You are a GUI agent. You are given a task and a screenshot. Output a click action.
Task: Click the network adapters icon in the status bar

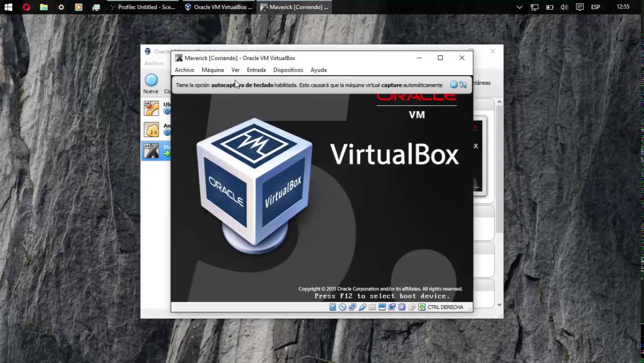pos(352,307)
